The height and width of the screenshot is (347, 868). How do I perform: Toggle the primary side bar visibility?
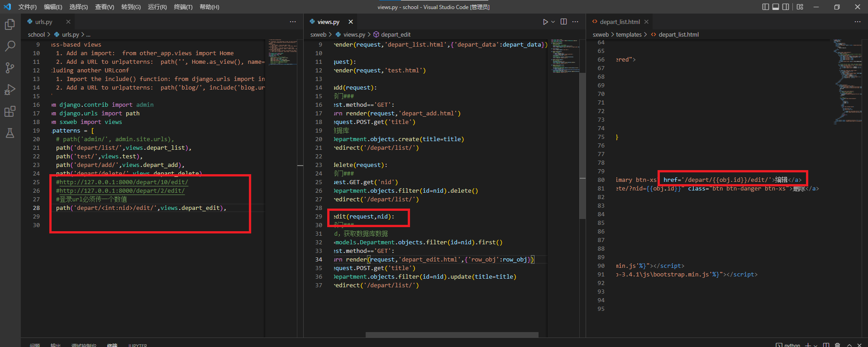pos(766,7)
